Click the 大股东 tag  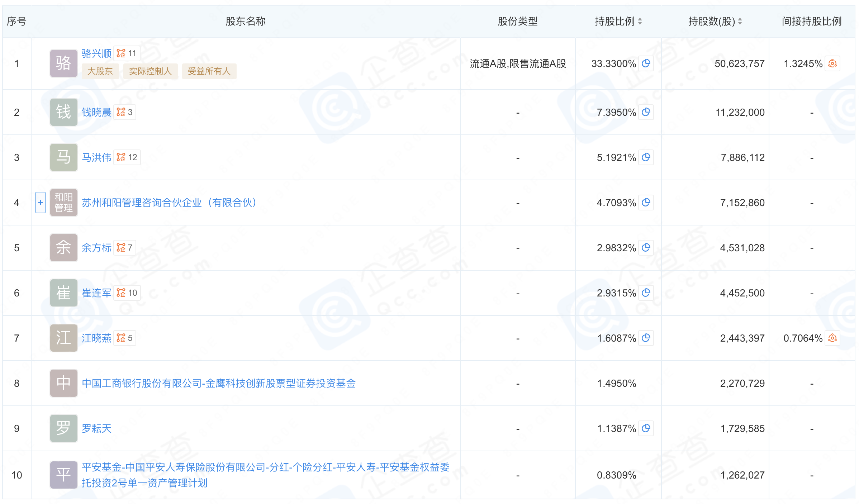pos(100,71)
